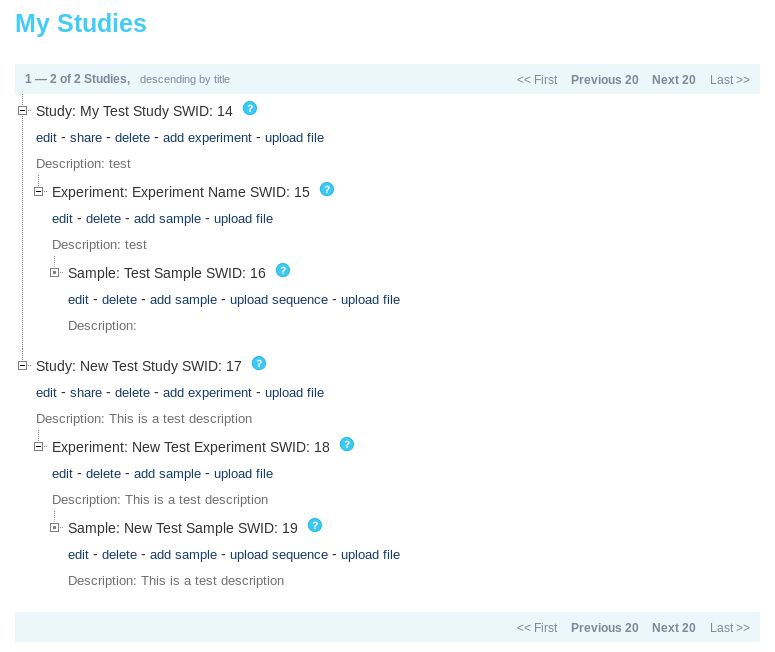Open help icon for My Test Study
The width and height of the screenshot is (775, 652).
coord(250,108)
